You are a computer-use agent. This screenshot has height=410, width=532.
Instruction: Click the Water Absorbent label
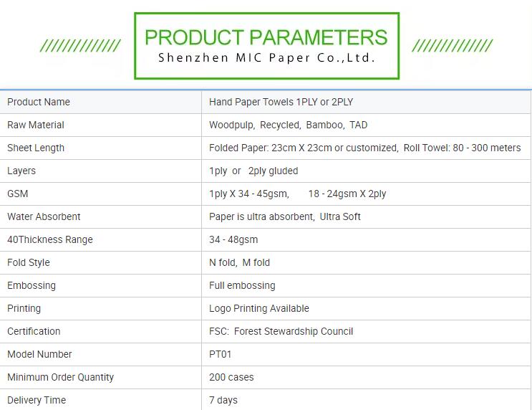pyautogui.click(x=44, y=216)
